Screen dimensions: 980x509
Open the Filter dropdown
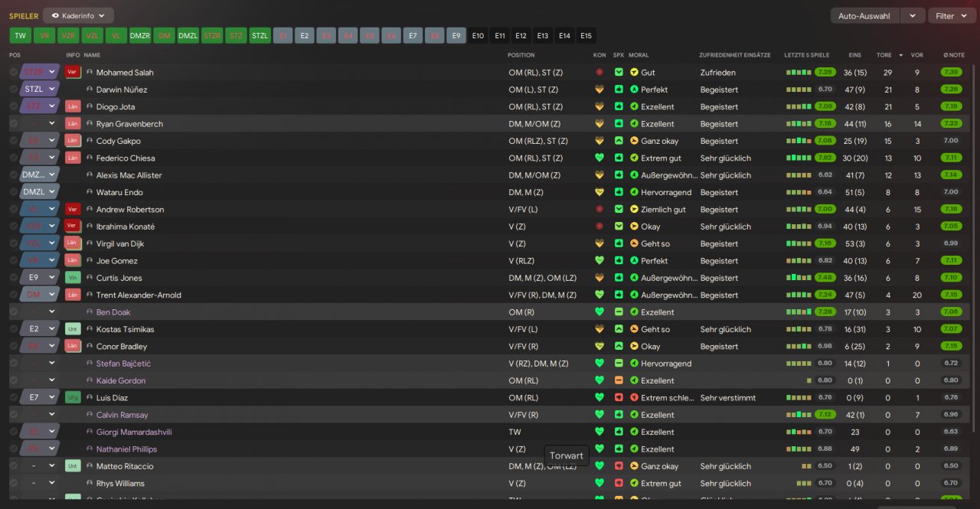click(952, 15)
